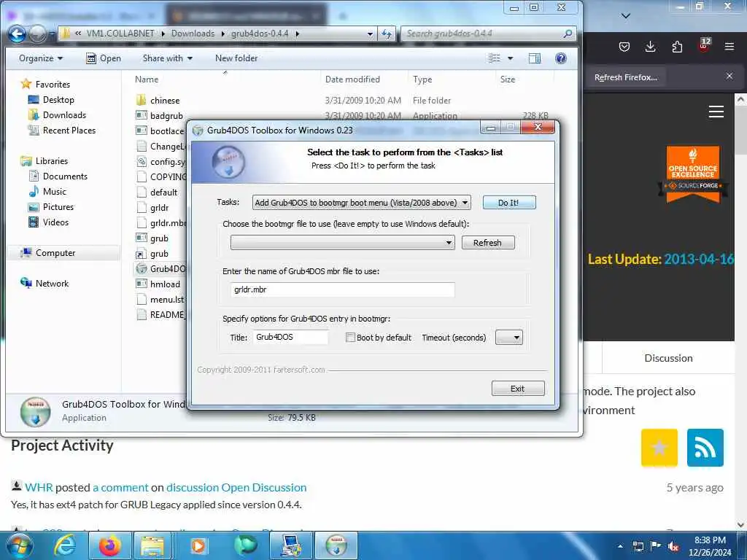Launch Internet Explorer from taskbar

[64, 545]
